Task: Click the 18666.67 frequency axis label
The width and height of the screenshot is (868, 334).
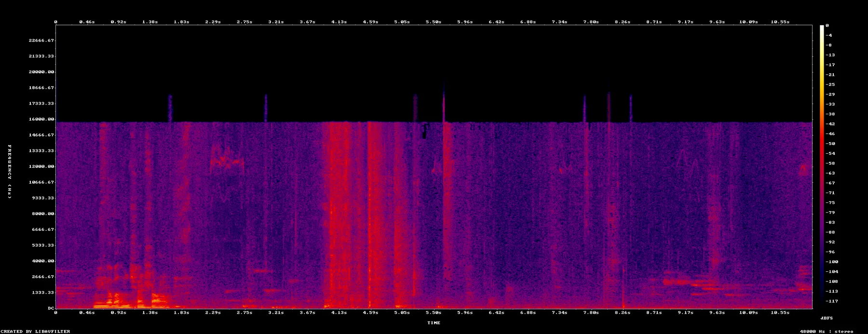Action: click(x=41, y=88)
